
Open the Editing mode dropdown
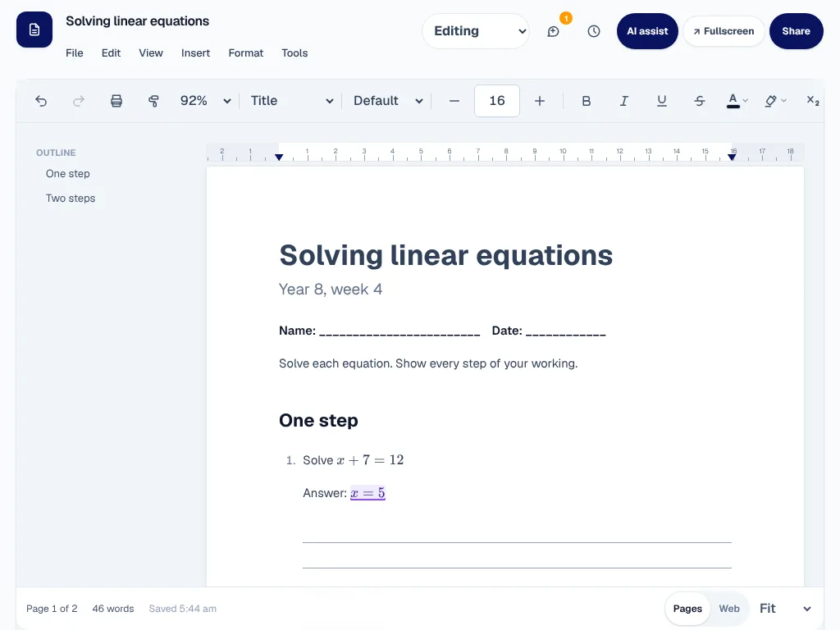476,31
